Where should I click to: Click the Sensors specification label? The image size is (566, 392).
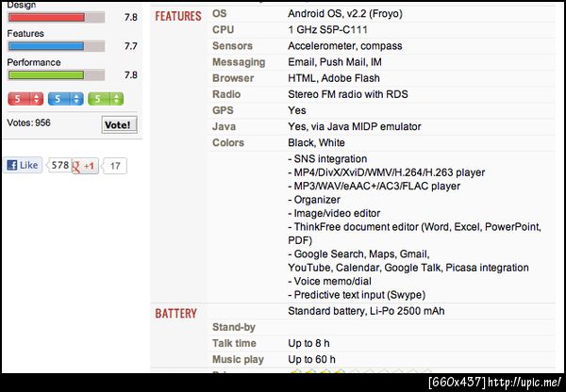point(232,46)
